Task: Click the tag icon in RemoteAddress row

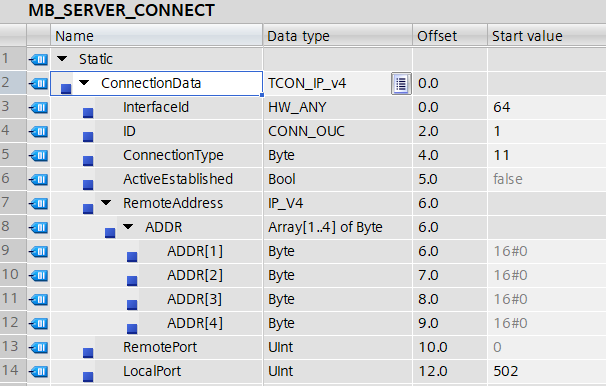Action: (38, 203)
